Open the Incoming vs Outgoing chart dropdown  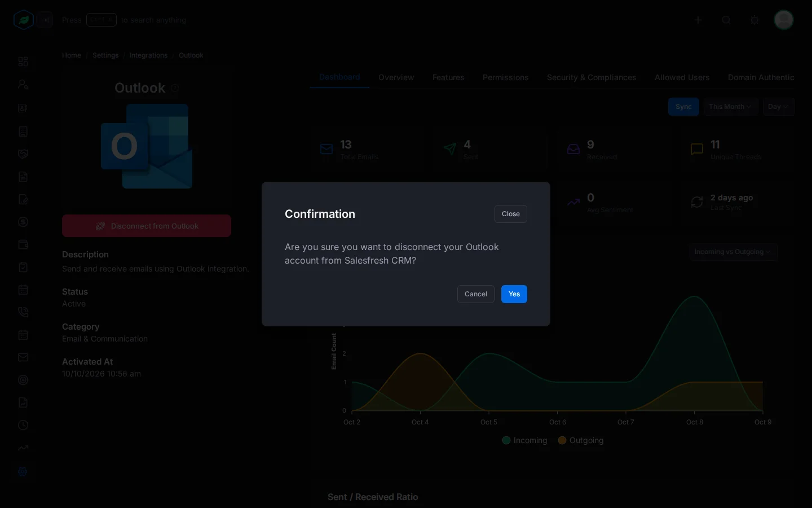click(x=733, y=252)
